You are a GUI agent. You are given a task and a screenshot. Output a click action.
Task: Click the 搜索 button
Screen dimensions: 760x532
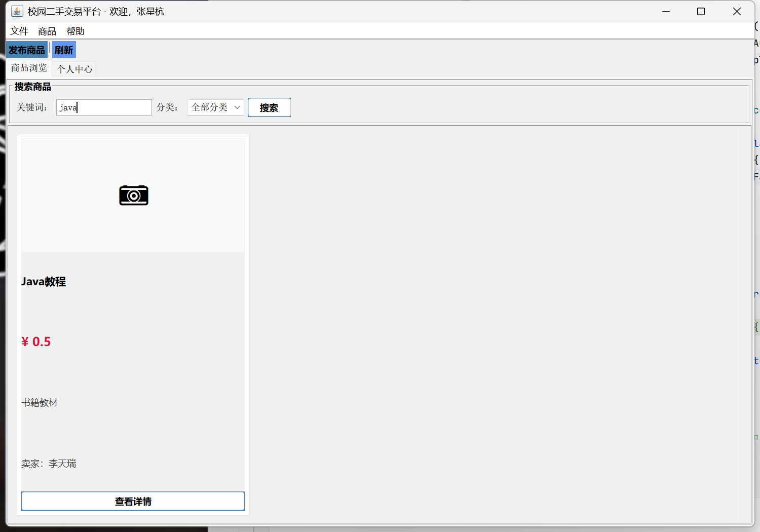tap(269, 107)
